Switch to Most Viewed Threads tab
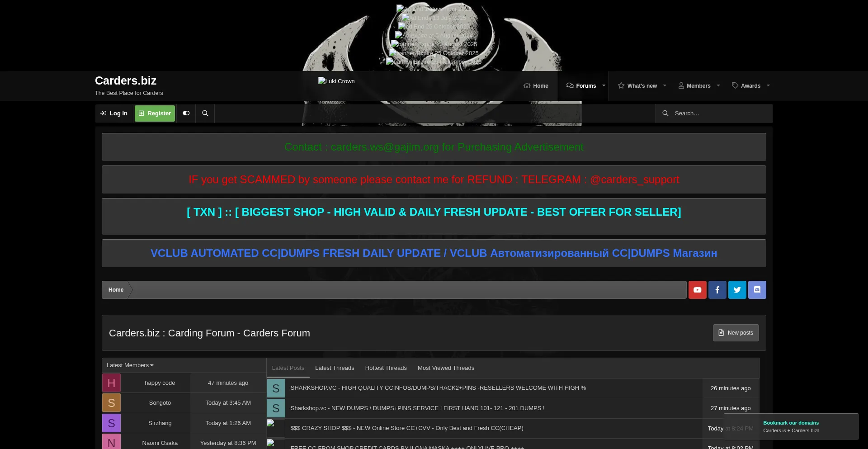Image resolution: width=868 pixels, height=449 pixels. pos(446,368)
